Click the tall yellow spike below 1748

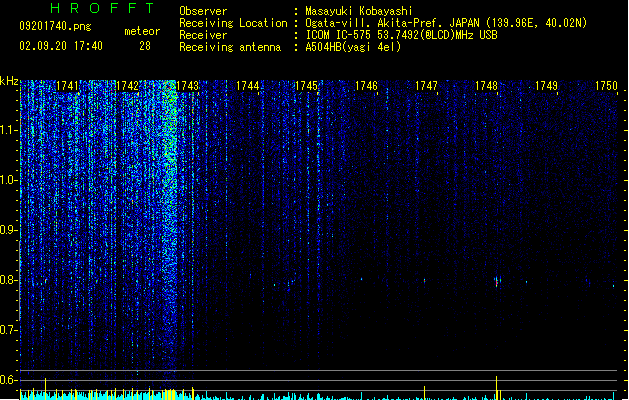497,388
